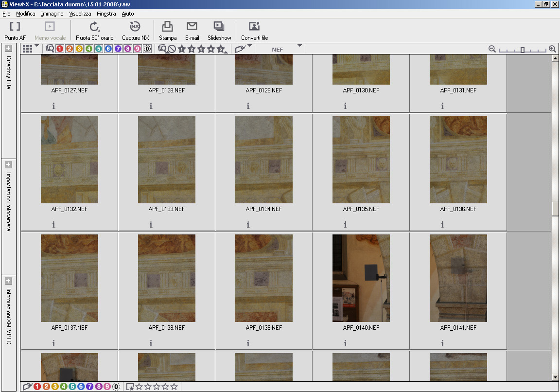Click the scroll up arrow
Viewport: 560px width, 392px height.
click(555, 58)
